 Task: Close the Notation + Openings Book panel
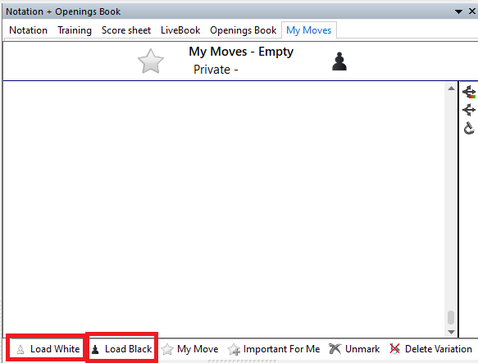coord(472,11)
